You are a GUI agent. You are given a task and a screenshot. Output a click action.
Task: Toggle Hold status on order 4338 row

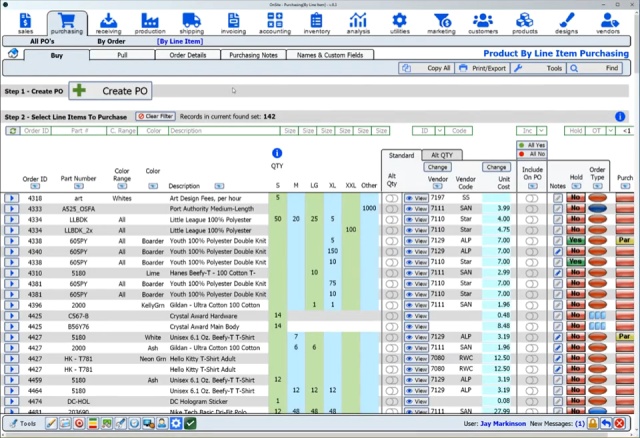[x=575, y=240]
